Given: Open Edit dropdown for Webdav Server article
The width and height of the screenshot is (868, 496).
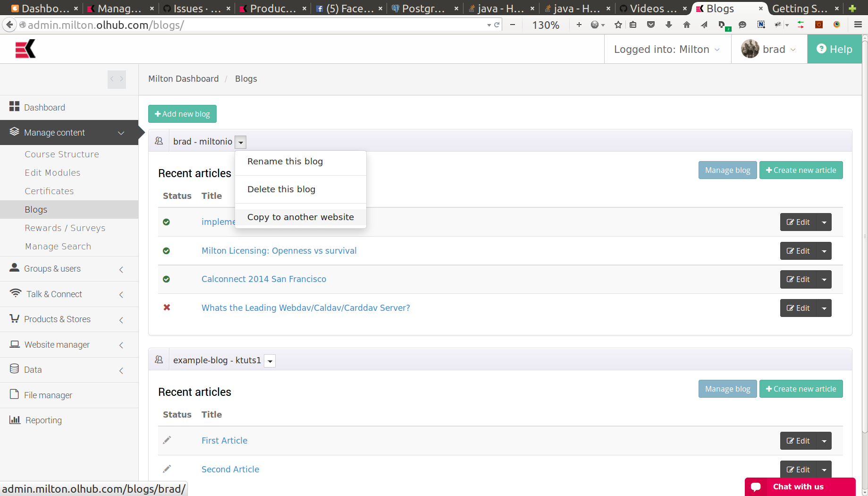Looking at the screenshot, I should click(x=824, y=308).
